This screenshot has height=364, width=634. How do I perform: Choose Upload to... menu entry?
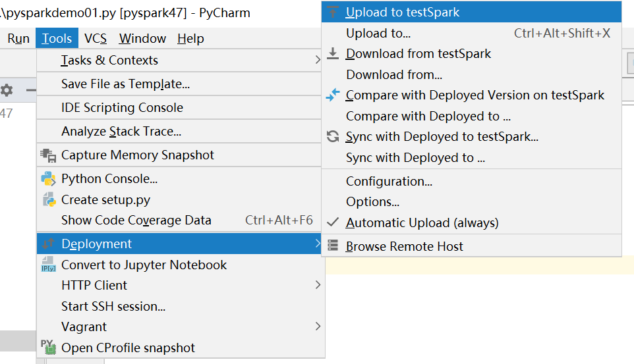click(471, 33)
